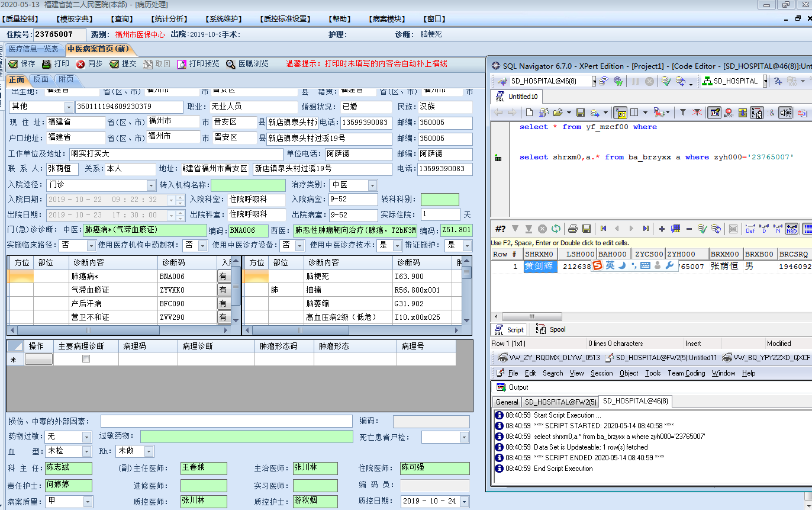Jump to first record in result grid
Viewport: 812px width, 510px height.
point(603,229)
